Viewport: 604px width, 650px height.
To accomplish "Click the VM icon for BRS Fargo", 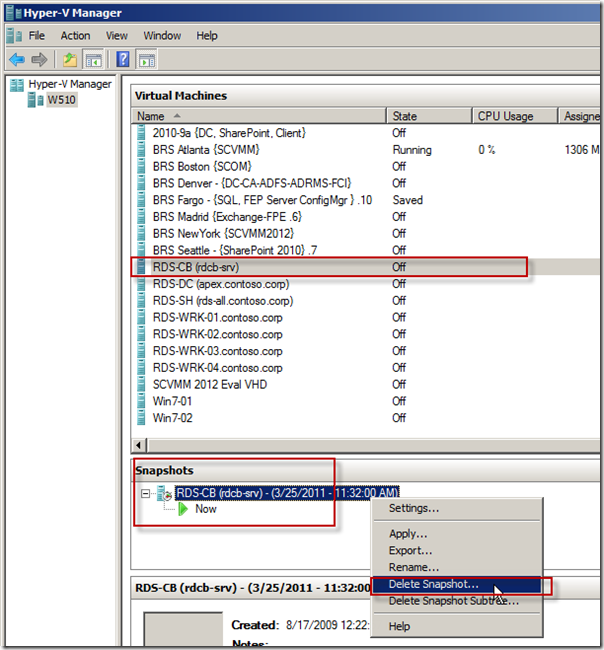I will tap(141, 200).
